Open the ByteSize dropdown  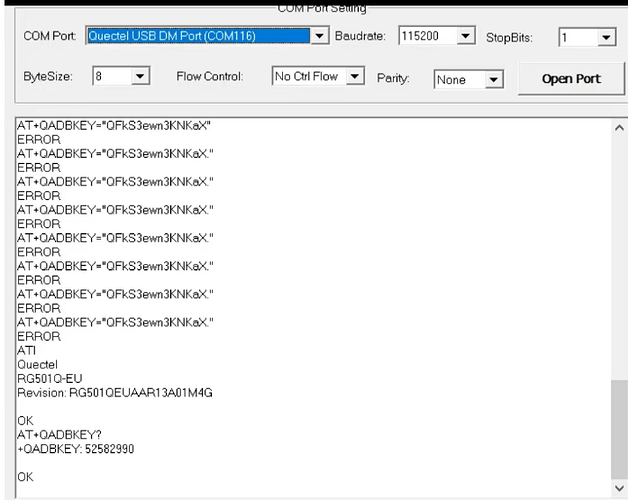tap(140, 76)
